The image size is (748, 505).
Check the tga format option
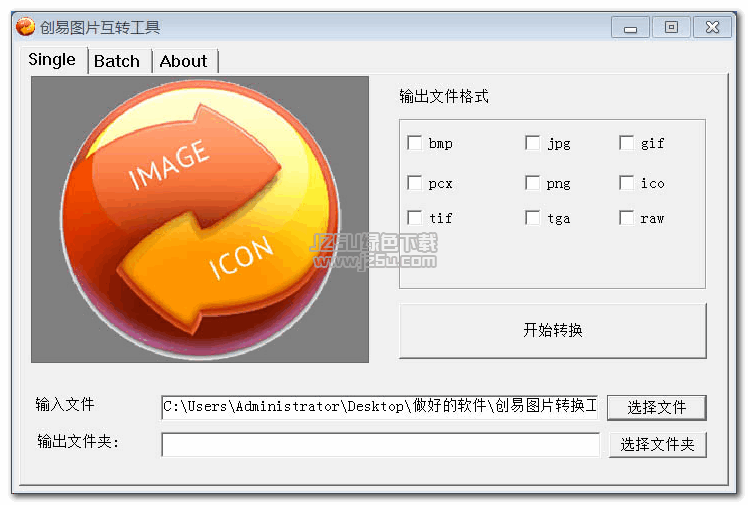point(532,218)
